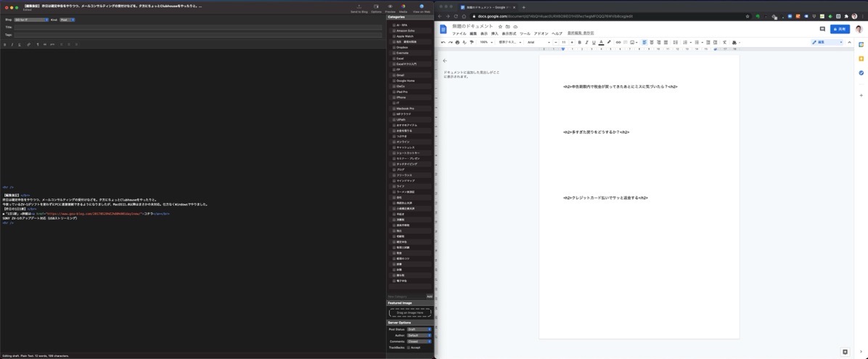
Task: Go back in Chrome
Action: click(x=441, y=16)
